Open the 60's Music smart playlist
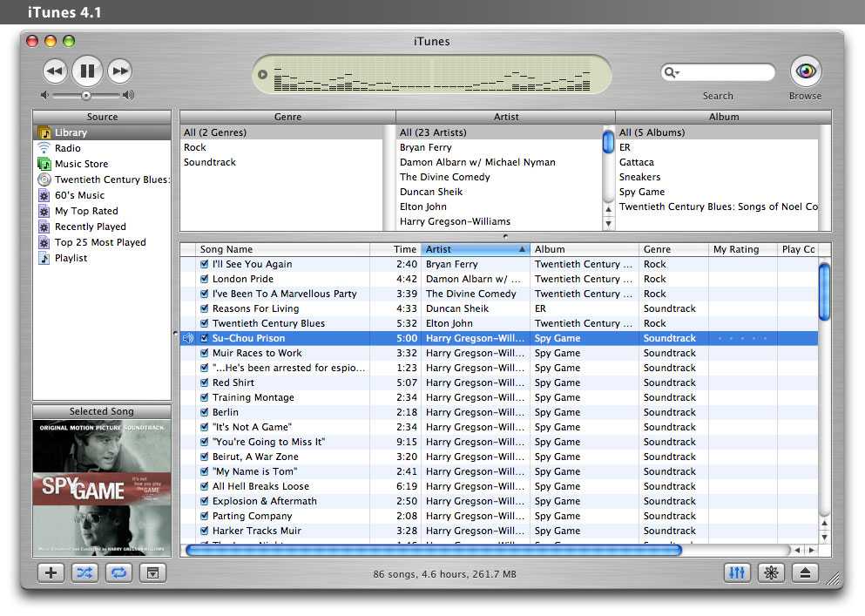 coord(102,195)
